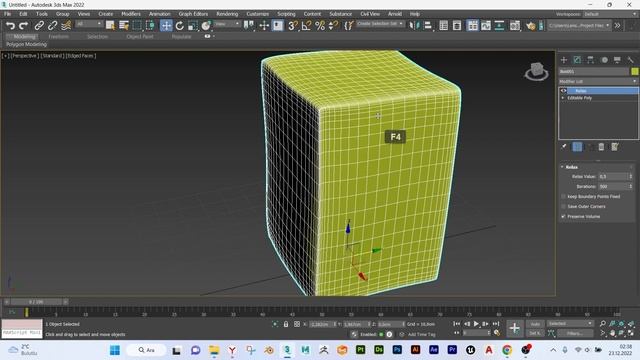Click the Undo arrow icon

[x=10, y=26]
